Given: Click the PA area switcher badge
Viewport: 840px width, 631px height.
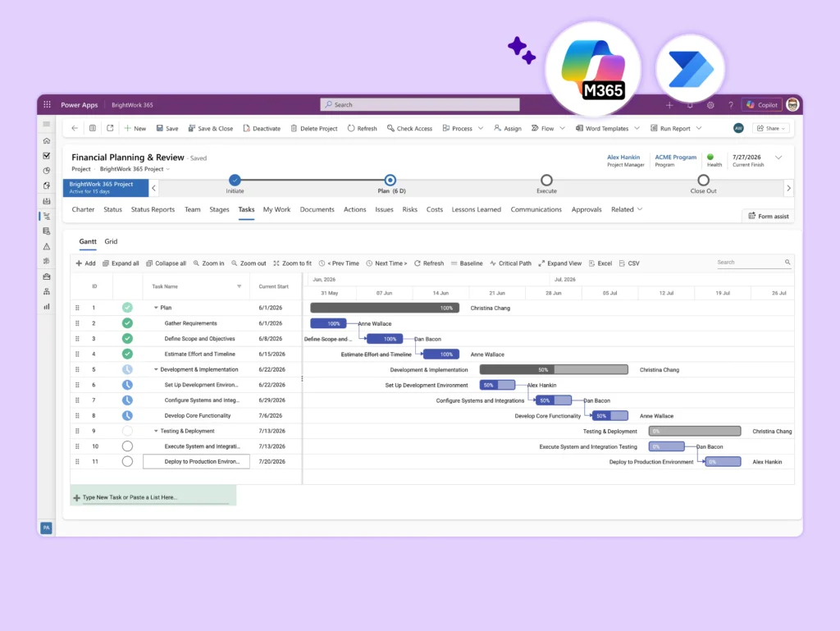Looking at the screenshot, I should (46, 528).
